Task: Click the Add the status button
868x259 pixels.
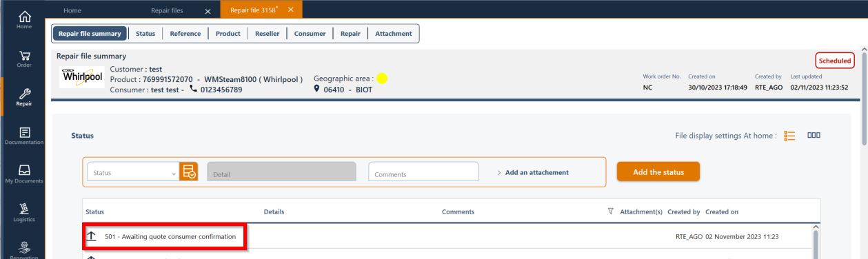Action: click(658, 172)
